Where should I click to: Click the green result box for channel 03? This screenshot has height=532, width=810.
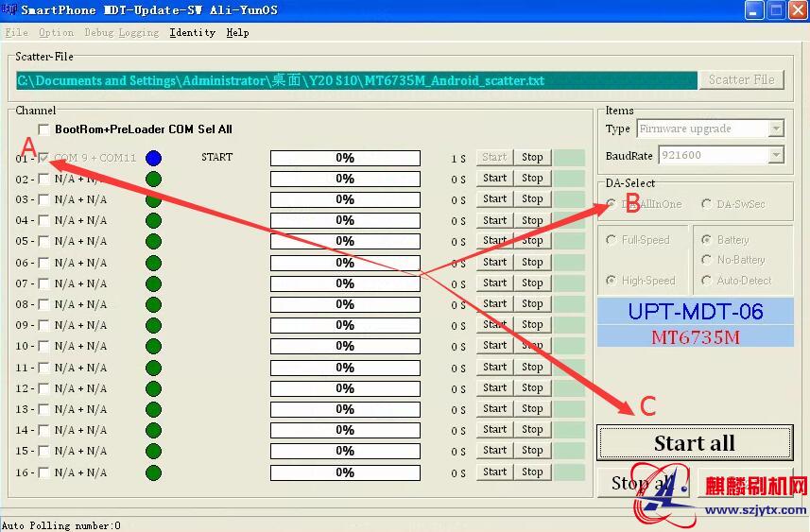point(569,199)
